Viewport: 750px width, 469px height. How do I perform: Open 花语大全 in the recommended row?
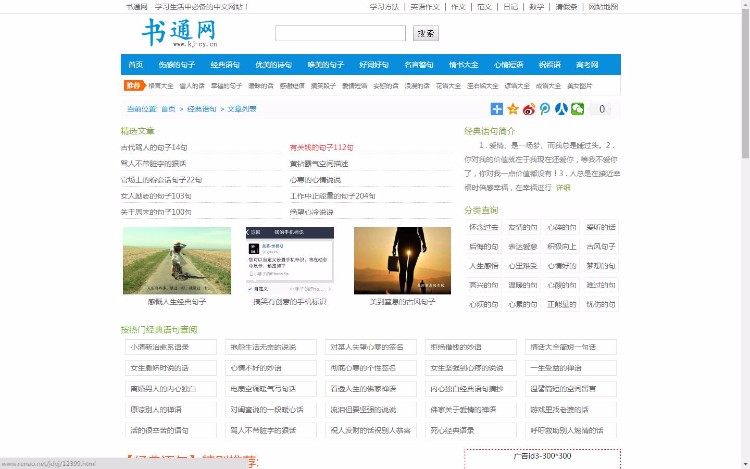coord(448,86)
